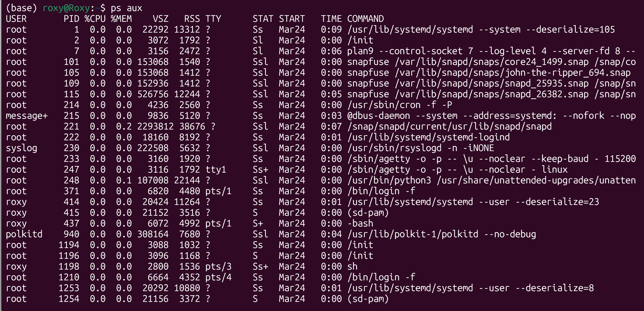Click the PID column header
The image size is (644, 311).
71,19
